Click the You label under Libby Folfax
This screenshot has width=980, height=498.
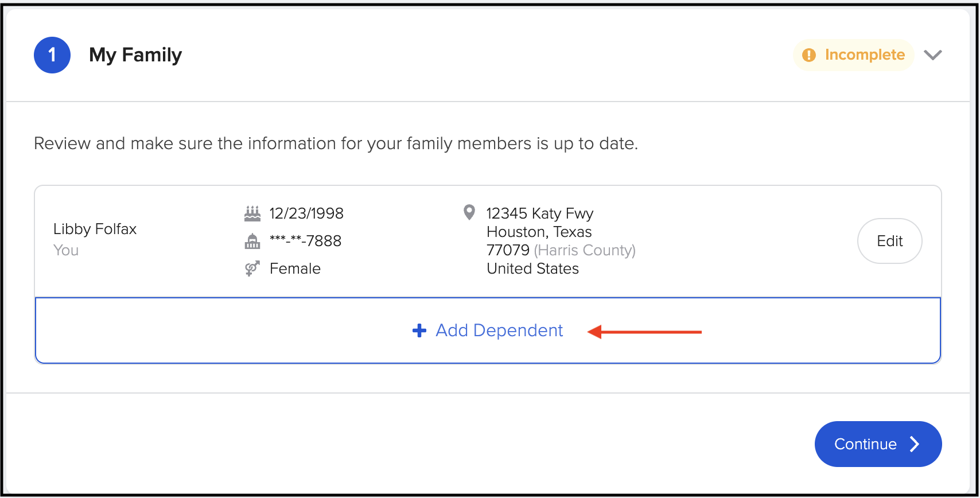pyautogui.click(x=65, y=250)
